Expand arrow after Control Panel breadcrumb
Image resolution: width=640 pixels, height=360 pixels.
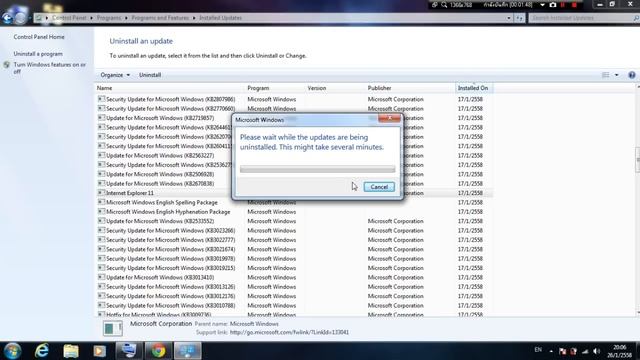[x=91, y=18]
